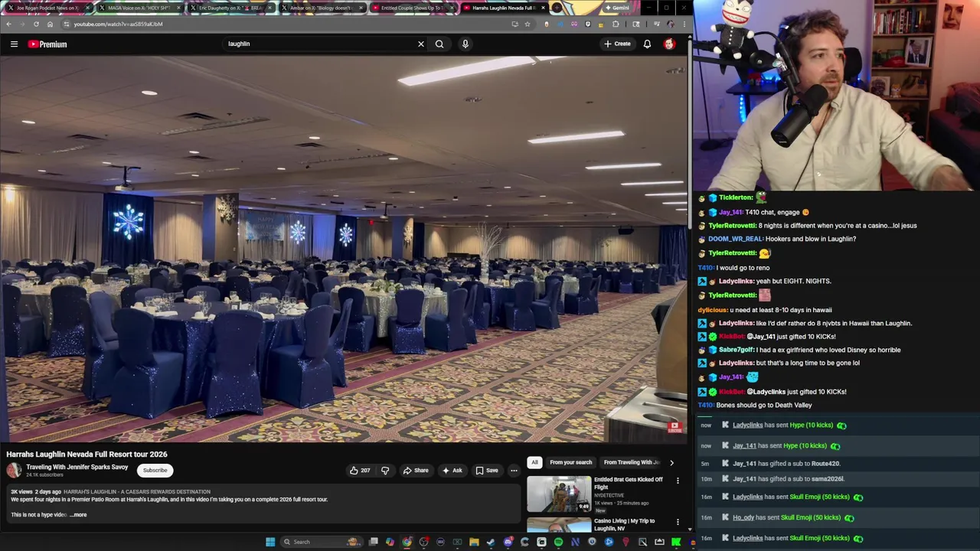Screen dimensions: 980x551
Task: Clear the laughlin search text with X
Action: click(420, 44)
